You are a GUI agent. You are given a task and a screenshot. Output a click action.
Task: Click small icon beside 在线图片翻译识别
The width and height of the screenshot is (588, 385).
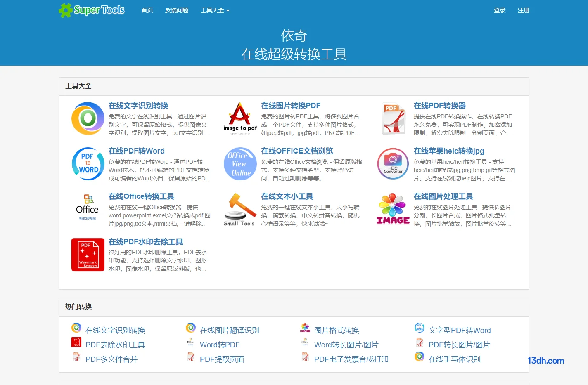(191, 328)
